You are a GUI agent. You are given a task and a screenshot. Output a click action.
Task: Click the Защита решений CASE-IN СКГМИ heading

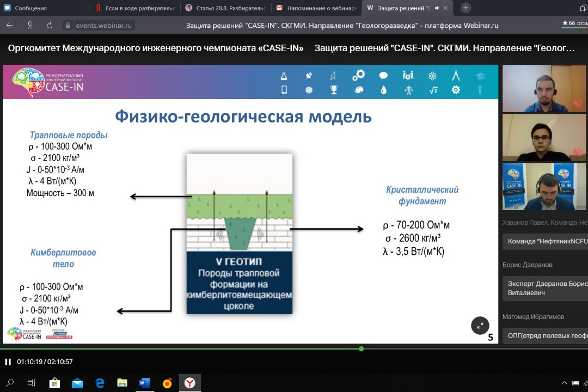(x=444, y=48)
